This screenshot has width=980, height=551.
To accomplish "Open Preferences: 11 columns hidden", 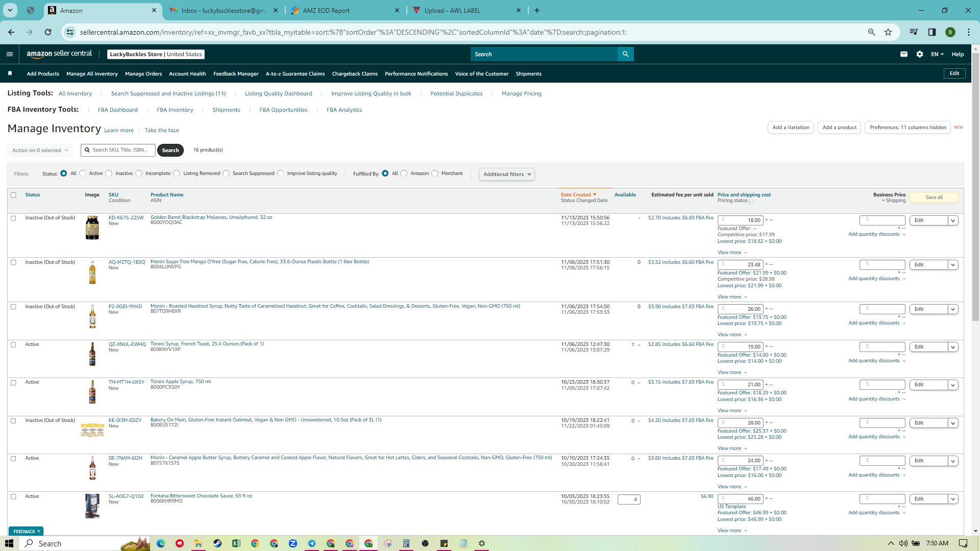I will tap(908, 128).
